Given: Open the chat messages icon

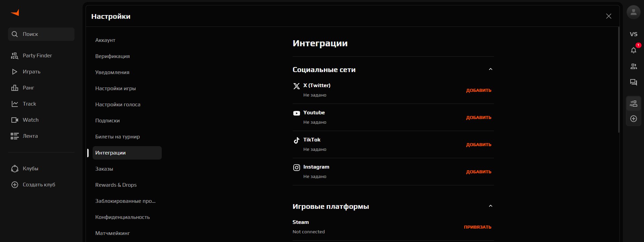Looking at the screenshot, I should pos(633,82).
